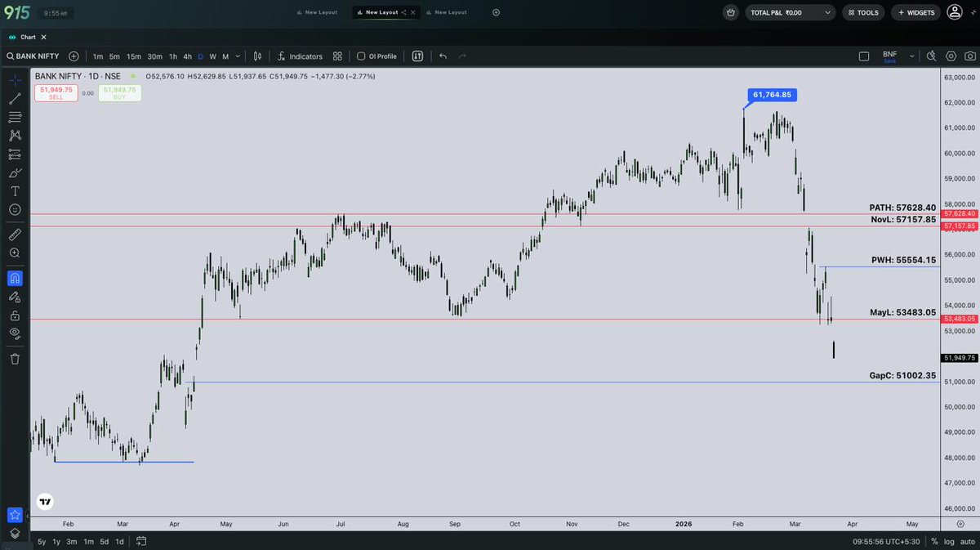
Task: Redo the last chart action
Action: (462, 56)
